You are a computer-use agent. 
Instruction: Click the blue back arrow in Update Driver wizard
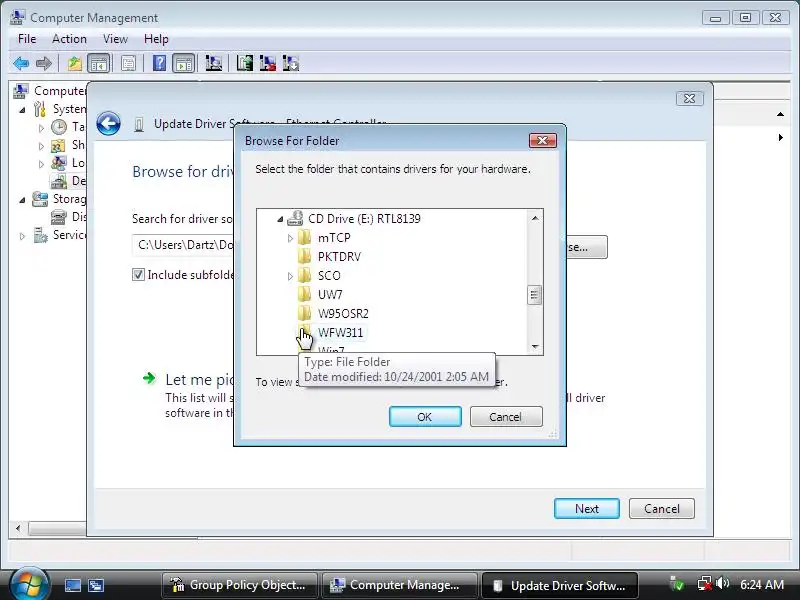coord(109,123)
